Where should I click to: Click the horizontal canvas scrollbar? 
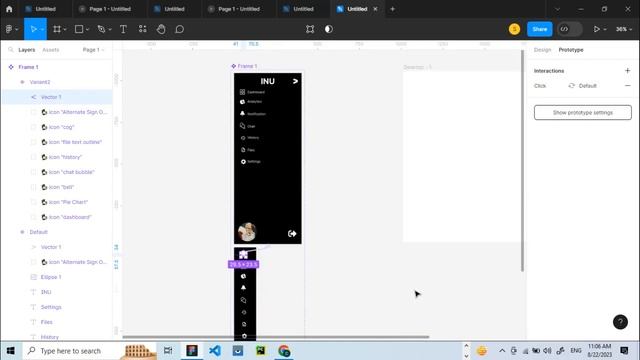276,337
